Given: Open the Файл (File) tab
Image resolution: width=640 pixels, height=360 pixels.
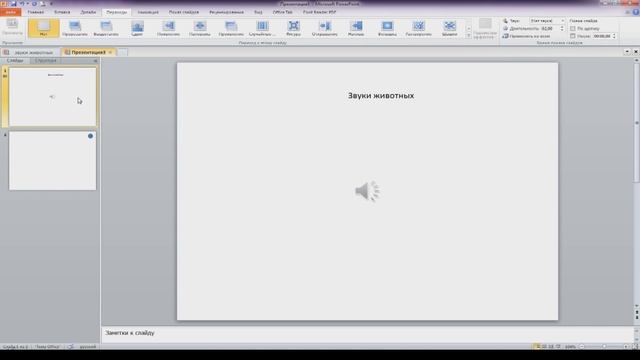Looking at the screenshot, I should tap(11, 12).
